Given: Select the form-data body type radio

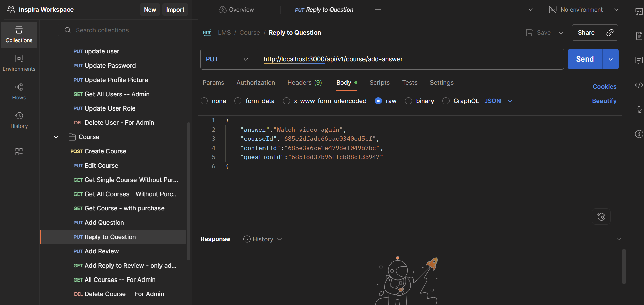Looking at the screenshot, I should point(238,101).
